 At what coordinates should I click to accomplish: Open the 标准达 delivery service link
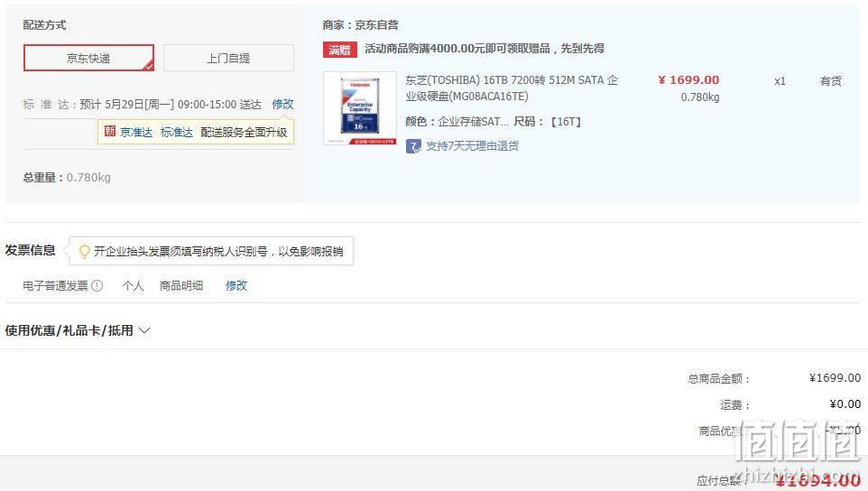(177, 133)
